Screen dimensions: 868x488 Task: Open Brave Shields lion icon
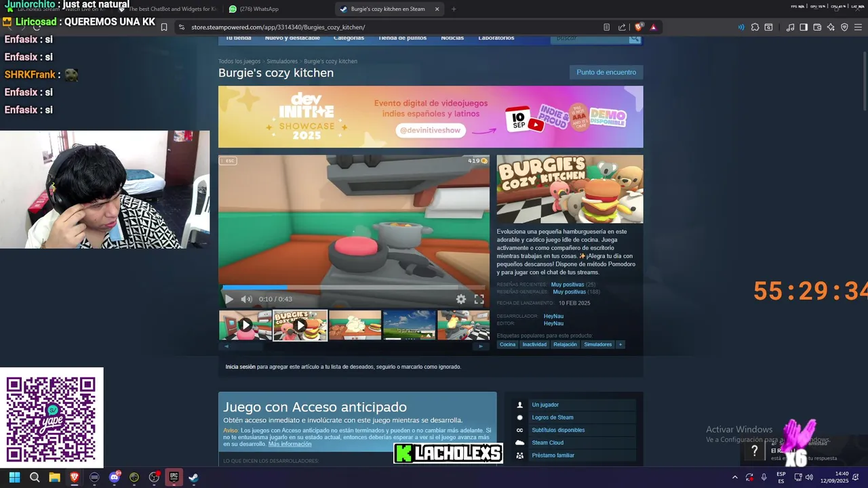639,27
